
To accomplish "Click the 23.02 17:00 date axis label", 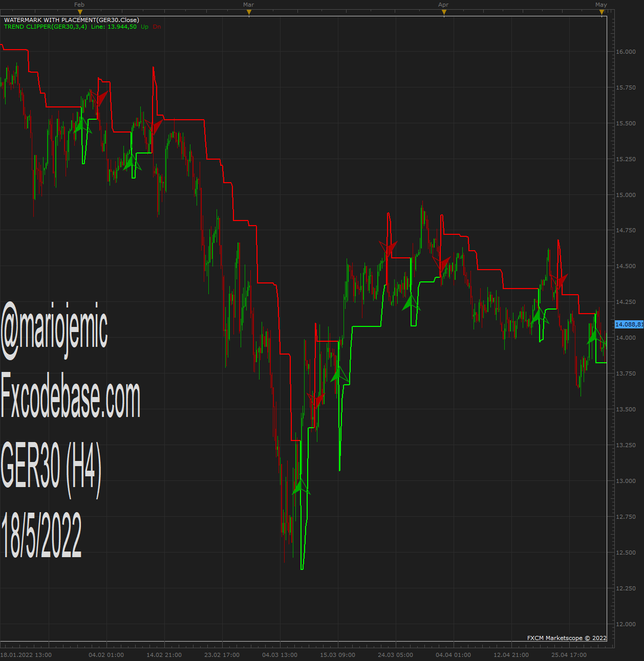I will (222, 655).
